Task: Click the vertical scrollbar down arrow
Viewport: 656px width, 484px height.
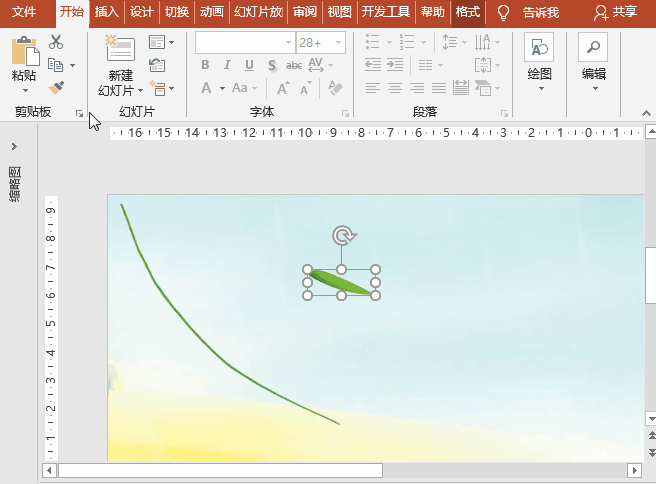Action: click(x=651, y=418)
